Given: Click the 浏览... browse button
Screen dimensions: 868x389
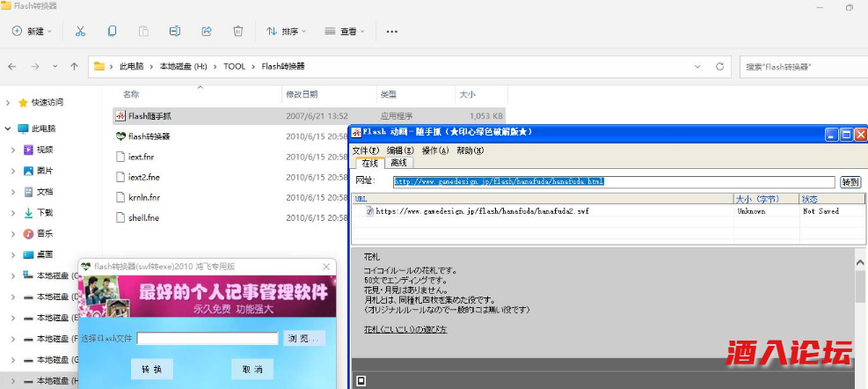Looking at the screenshot, I should (304, 338).
